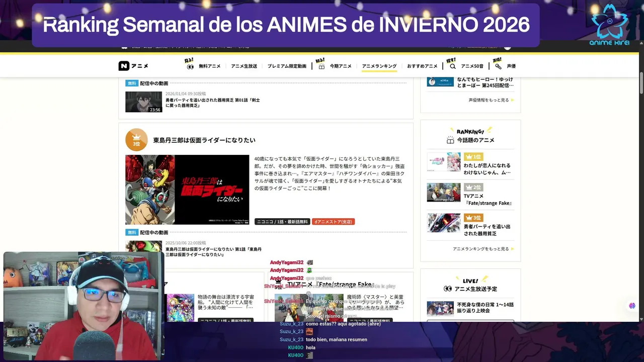Click chat message 'como estas?? aqui agotado (ahre)'

[343, 324]
